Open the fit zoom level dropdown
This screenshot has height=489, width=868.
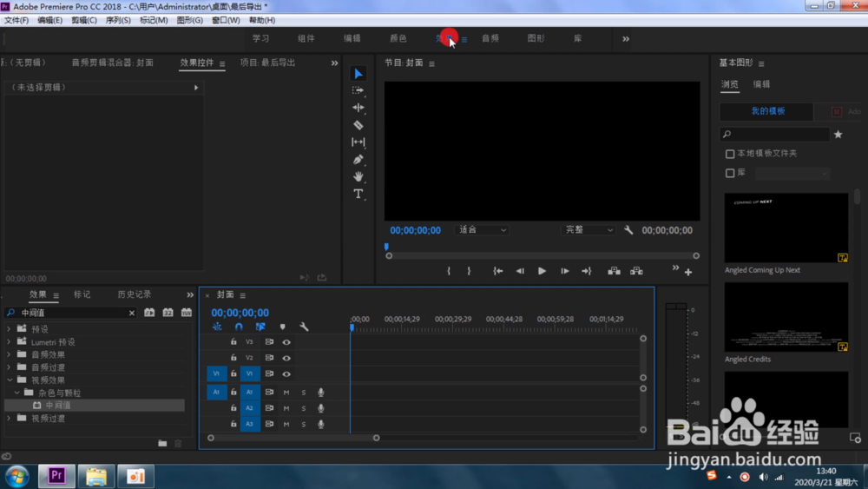point(482,230)
